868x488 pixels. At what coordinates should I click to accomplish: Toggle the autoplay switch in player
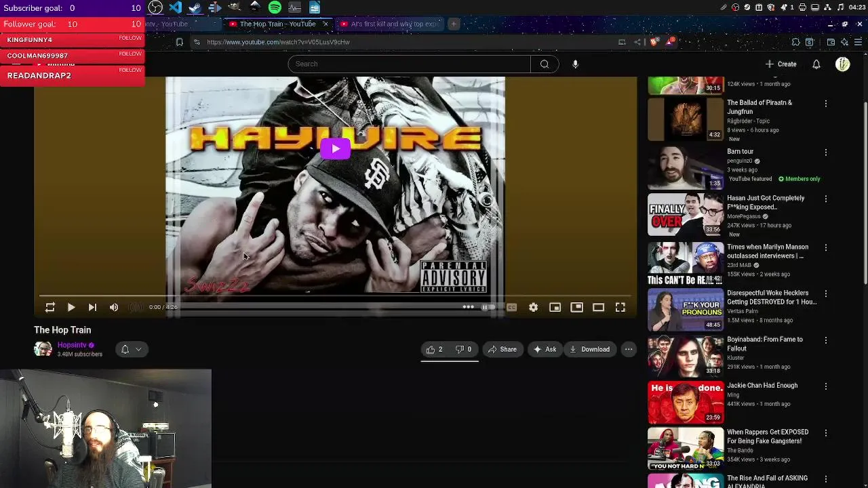coord(487,307)
